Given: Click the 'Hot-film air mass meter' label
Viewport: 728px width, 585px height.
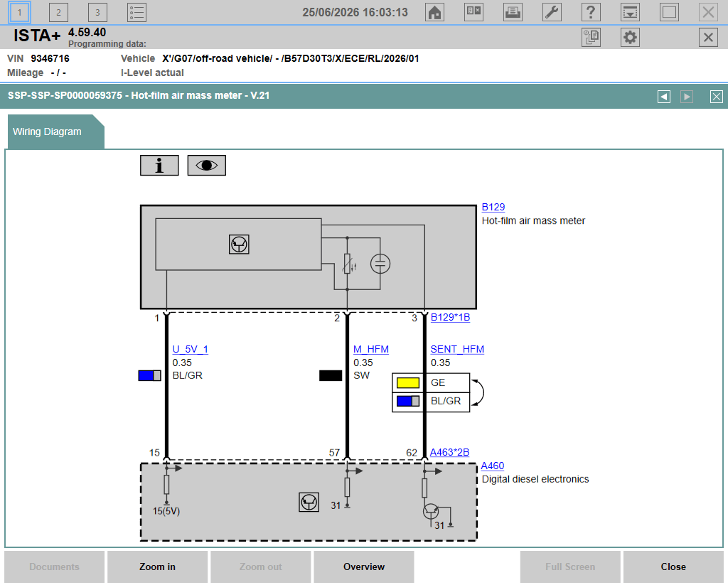Looking at the screenshot, I should tap(533, 220).
